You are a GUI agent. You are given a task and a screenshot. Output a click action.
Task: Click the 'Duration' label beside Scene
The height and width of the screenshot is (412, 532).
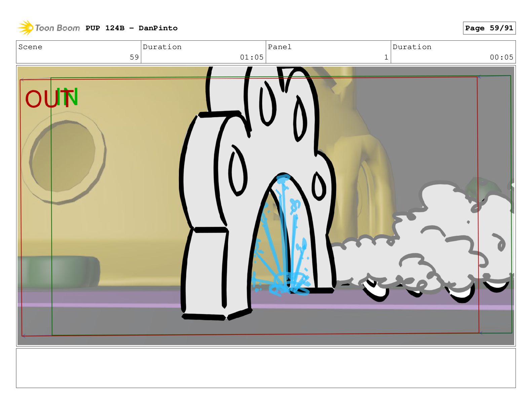pyautogui.click(x=162, y=47)
